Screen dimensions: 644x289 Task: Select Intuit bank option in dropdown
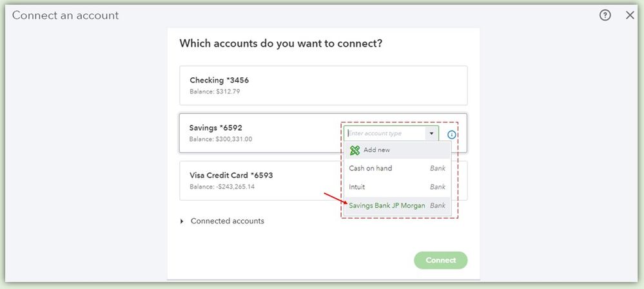point(357,187)
